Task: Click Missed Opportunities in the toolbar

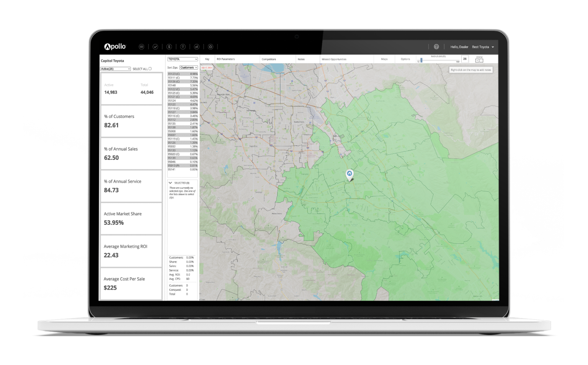Action: tap(334, 59)
